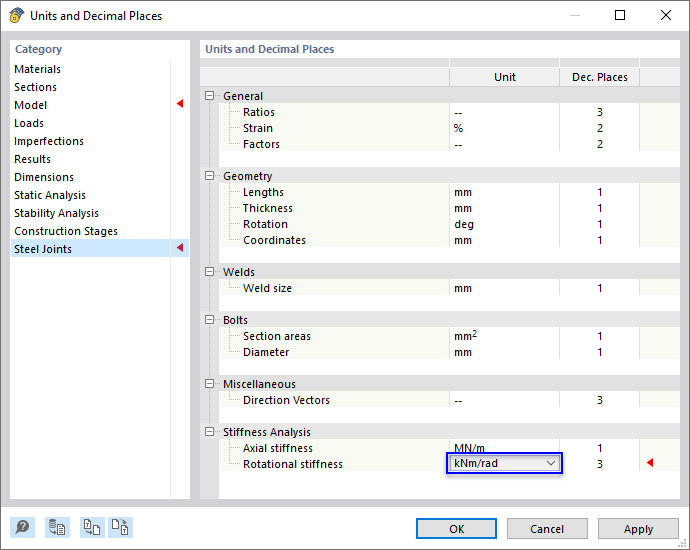
Task: Collapse the General group
Action: (209, 96)
